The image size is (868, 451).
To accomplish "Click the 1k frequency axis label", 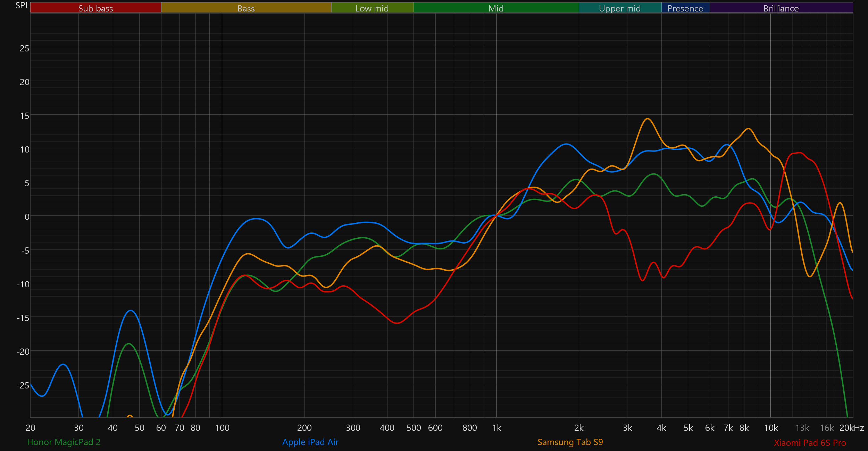I will coord(496,428).
